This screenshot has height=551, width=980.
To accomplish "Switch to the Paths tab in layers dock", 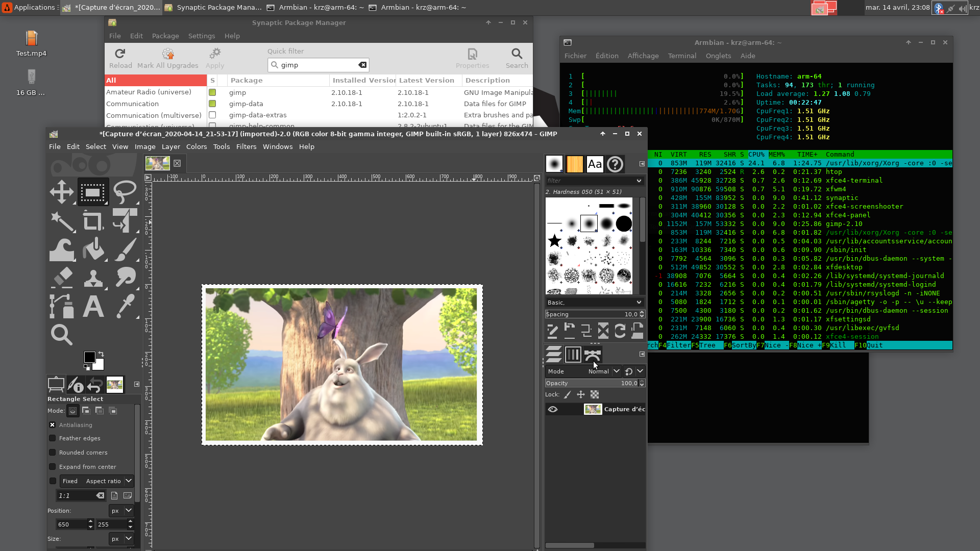I will click(592, 354).
